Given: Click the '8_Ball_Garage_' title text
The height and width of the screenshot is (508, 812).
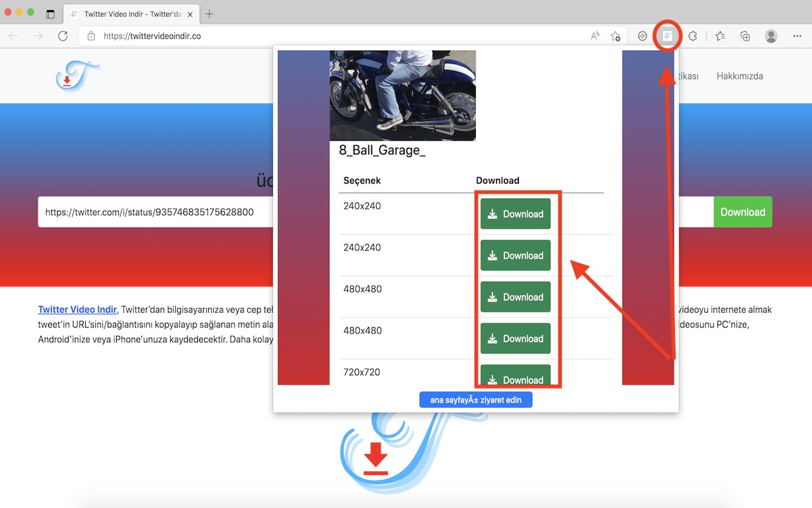Looking at the screenshot, I should coord(383,150).
